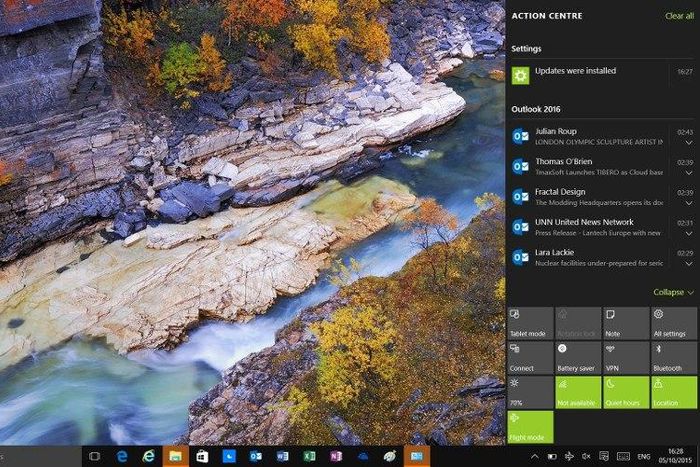700x467 pixels.
Task: Show hidden system tray icons
Action: [534, 456]
